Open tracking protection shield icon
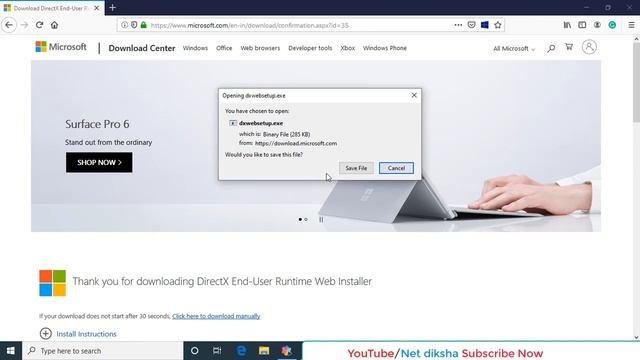Viewport: 640px width, 360px height. 134,25
